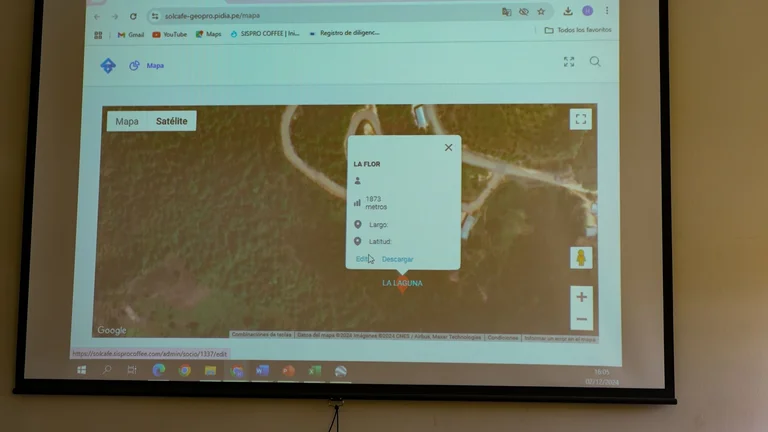Zoom in the map with plus button
The height and width of the screenshot is (432, 768).
click(x=581, y=297)
